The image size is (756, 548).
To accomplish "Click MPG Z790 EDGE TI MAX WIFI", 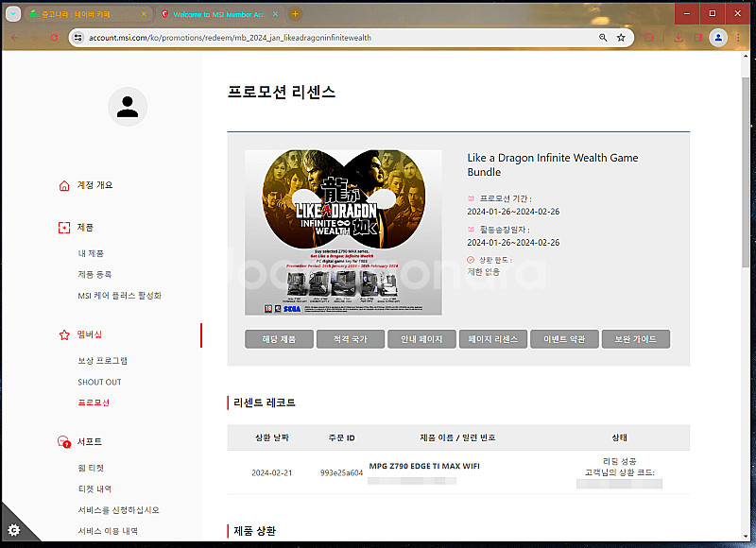I will pos(424,466).
